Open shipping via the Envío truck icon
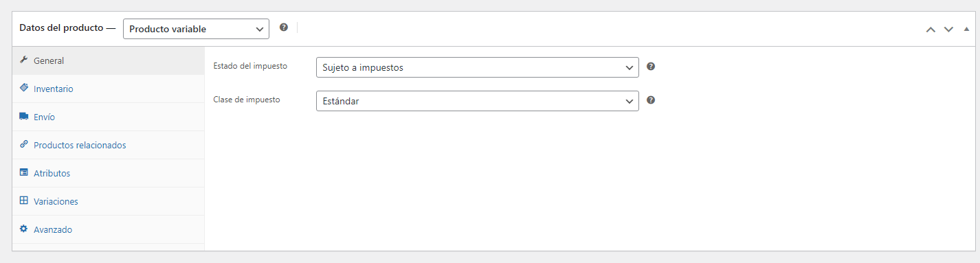The width and height of the screenshot is (980, 263). 23,116
